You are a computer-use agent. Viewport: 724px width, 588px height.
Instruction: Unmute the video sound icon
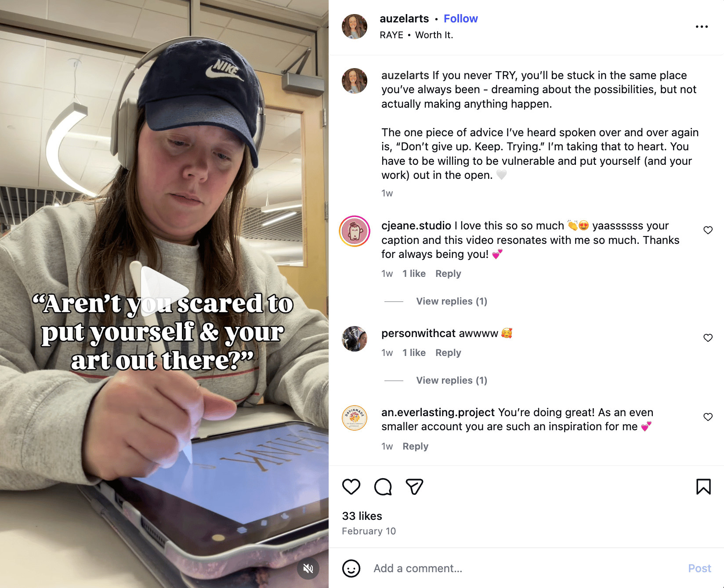point(308,568)
